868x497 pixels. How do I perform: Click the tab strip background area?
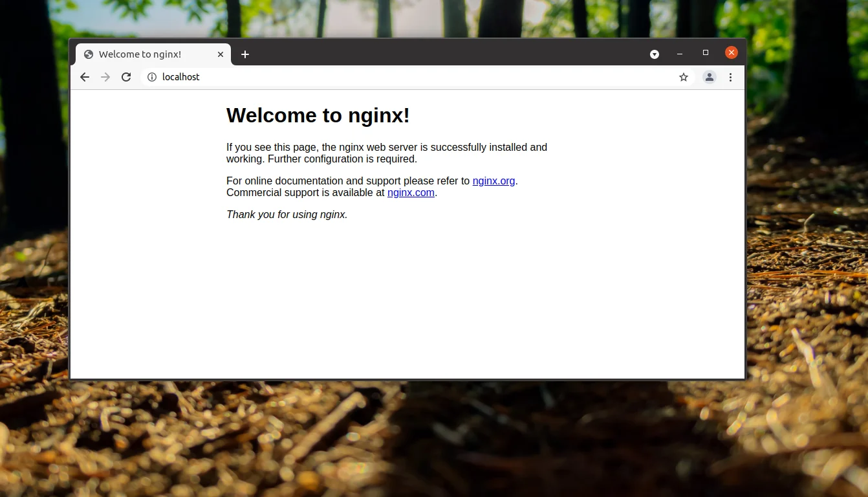pyautogui.click(x=388, y=54)
